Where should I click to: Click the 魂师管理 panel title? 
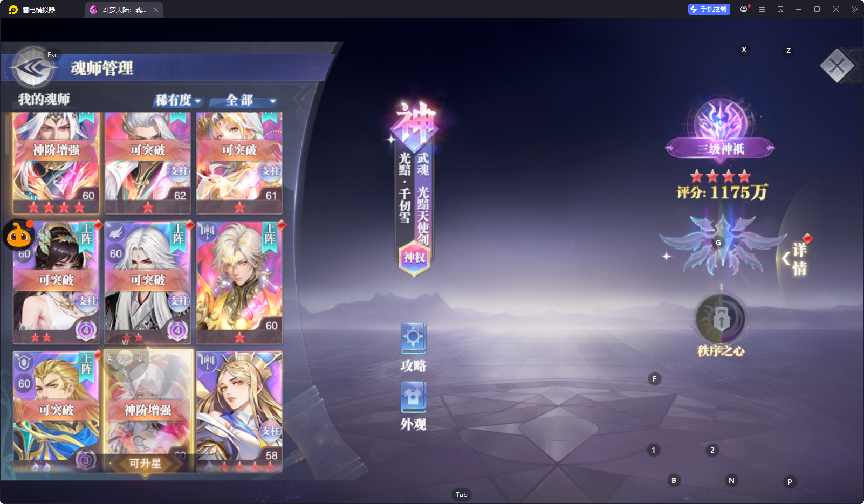point(102,68)
